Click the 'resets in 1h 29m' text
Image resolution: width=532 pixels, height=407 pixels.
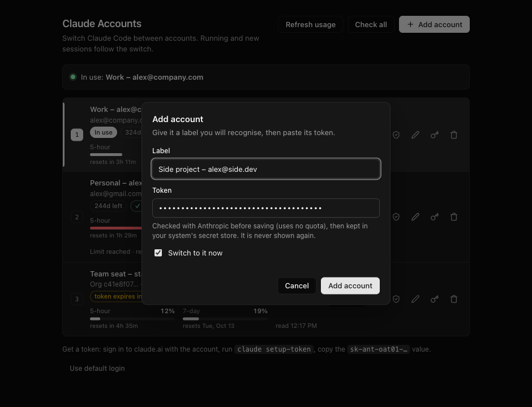(x=113, y=235)
